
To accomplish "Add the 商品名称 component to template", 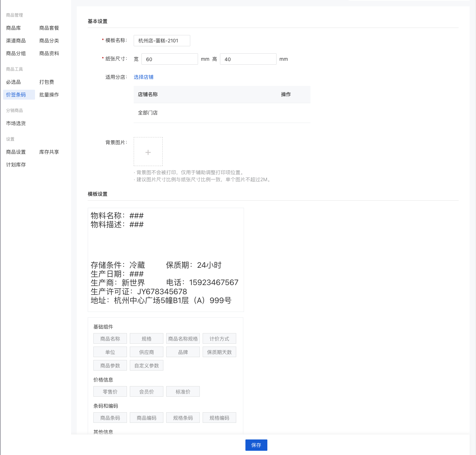I will coord(110,339).
